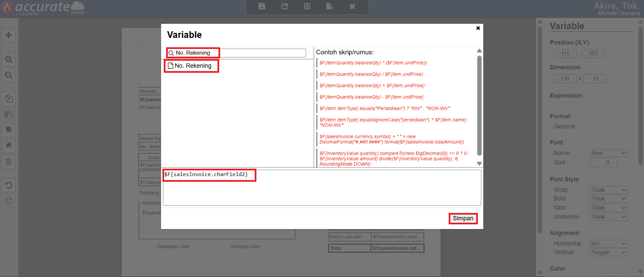
Task: Click the preview document icon in toolbar
Action: 330,6
